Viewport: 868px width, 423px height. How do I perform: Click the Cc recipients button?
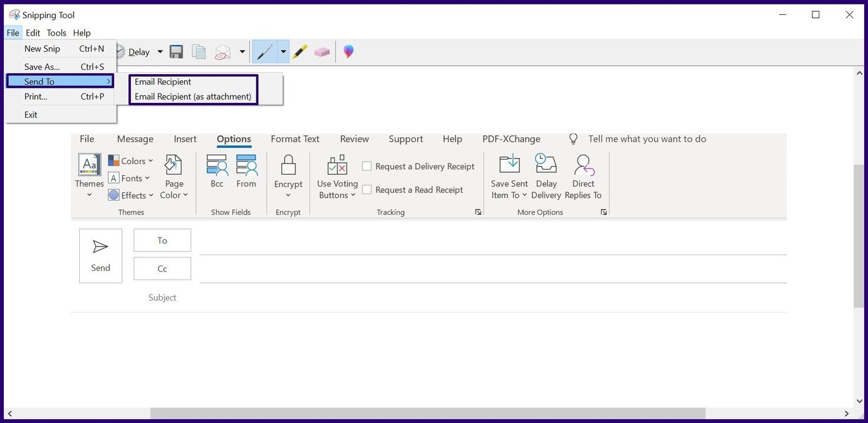pyautogui.click(x=162, y=269)
